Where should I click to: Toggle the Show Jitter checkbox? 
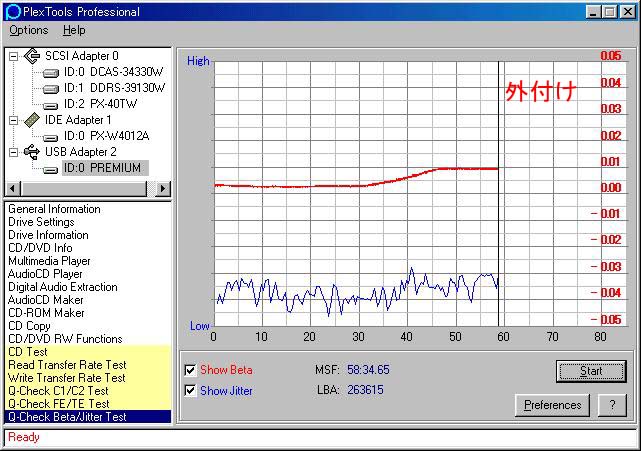coord(190,390)
